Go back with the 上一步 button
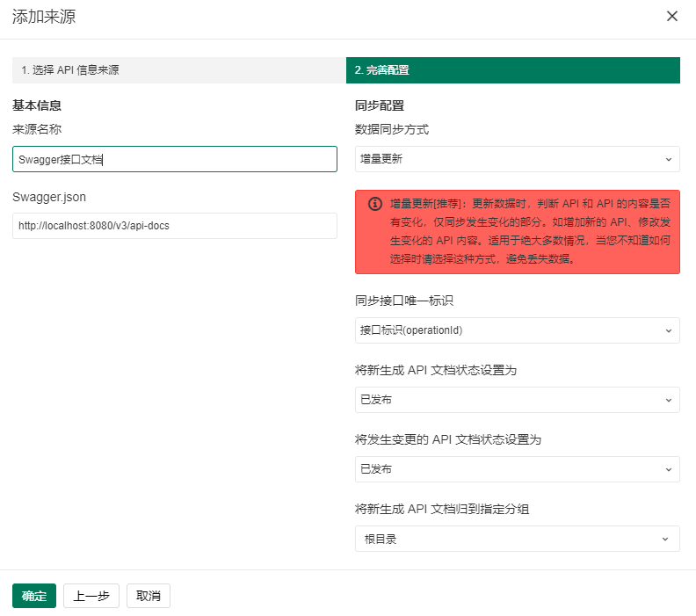The image size is (696, 616). point(91,596)
